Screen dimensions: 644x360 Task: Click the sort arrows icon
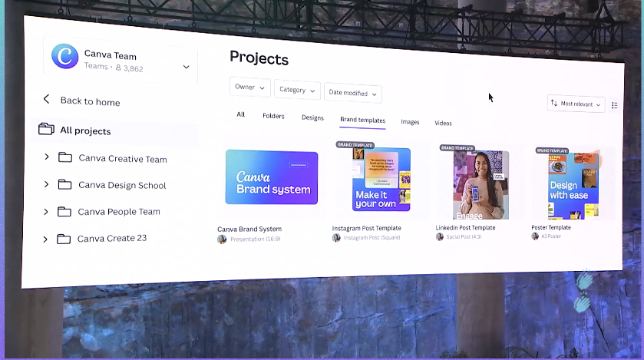[x=554, y=103]
